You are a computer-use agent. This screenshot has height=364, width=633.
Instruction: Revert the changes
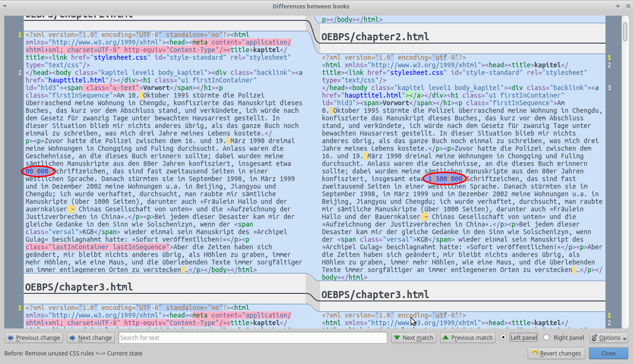pos(556,353)
